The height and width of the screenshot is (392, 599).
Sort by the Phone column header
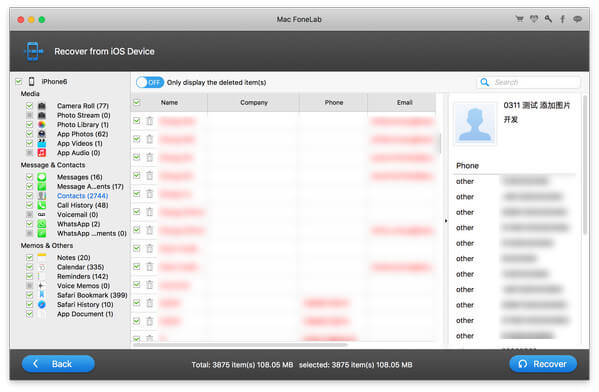(333, 102)
